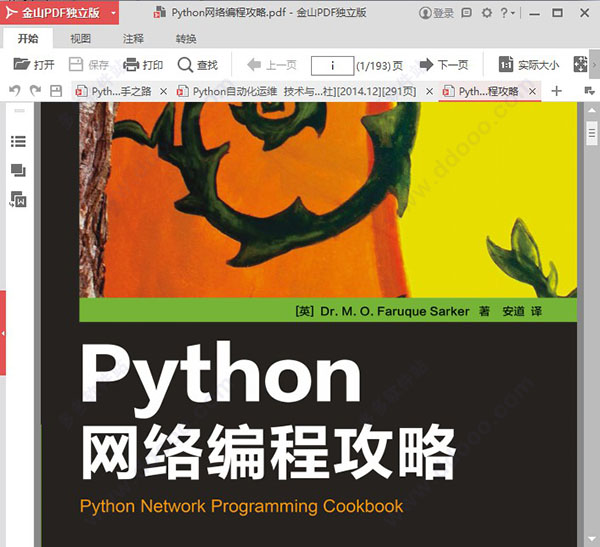600x547 pixels.
Task: Switch to the 注释 ribbon tab
Action: pos(133,39)
